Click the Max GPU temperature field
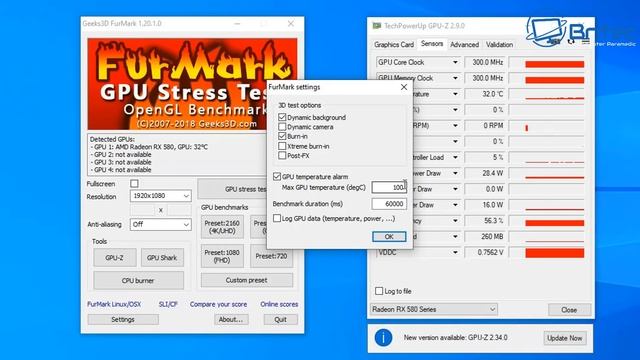Image resolution: width=640 pixels, height=360 pixels. pyautogui.click(x=389, y=187)
